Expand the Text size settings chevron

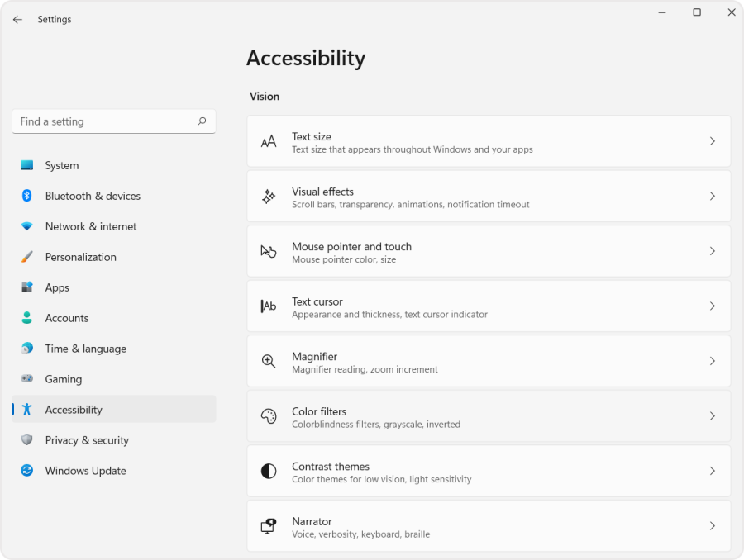712,140
